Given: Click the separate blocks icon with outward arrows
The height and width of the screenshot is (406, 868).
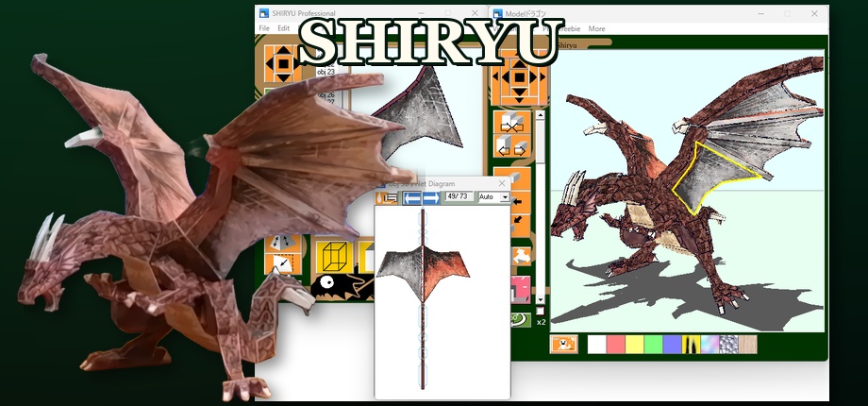Looking at the screenshot, I should pos(512,145).
